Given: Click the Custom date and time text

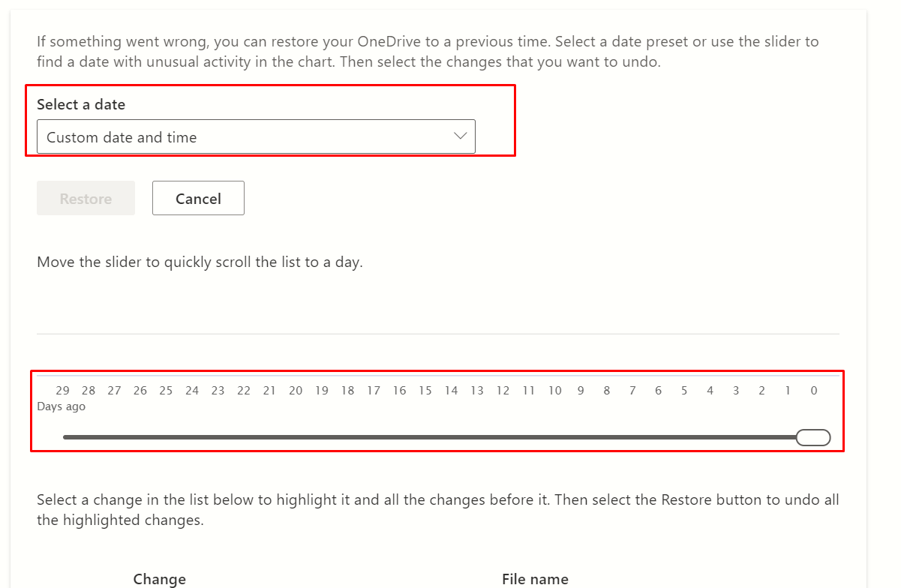Looking at the screenshot, I should 122,137.
